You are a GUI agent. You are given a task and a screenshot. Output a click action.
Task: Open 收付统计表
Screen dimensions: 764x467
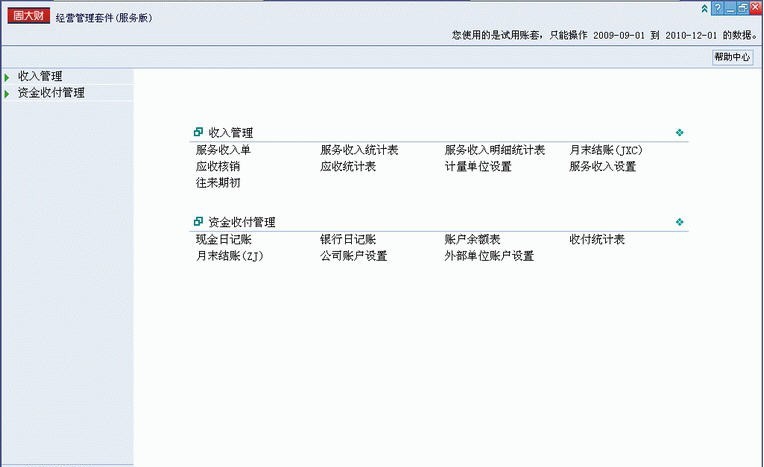[x=597, y=239]
